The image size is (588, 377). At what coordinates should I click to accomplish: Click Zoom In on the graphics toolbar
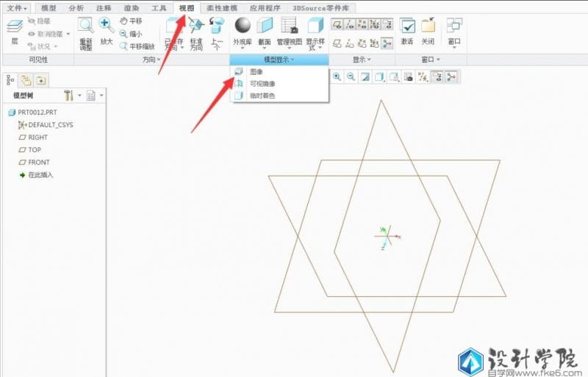pos(337,76)
